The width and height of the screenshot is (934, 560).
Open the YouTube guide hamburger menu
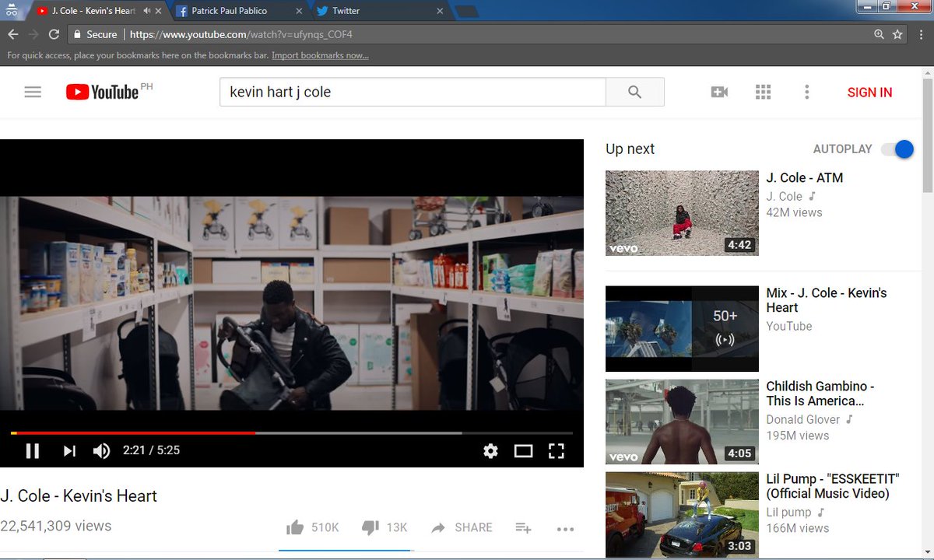33,92
